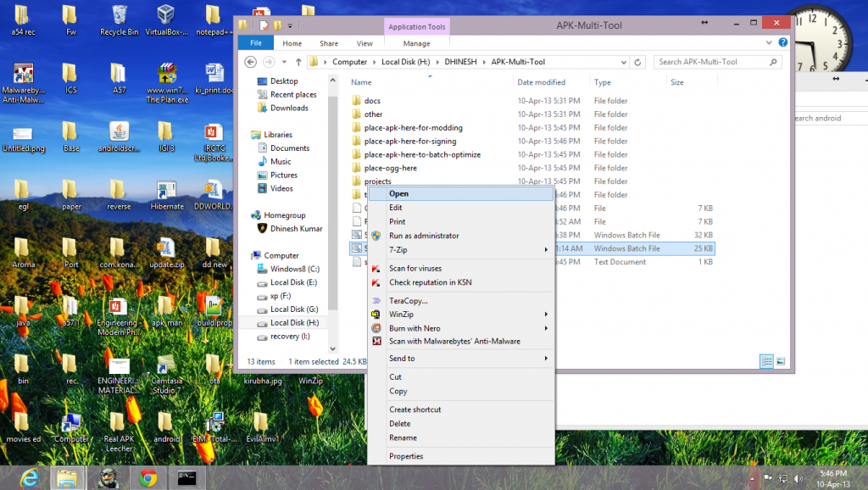Select Run as administrator
Image resolution: width=868 pixels, height=490 pixels.
coord(461,236)
